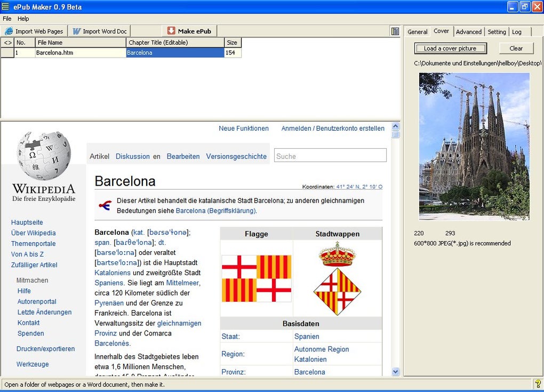The height and width of the screenshot is (392, 544).
Task: Click the size value 154 cell
Action: click(x=233, y=53)
